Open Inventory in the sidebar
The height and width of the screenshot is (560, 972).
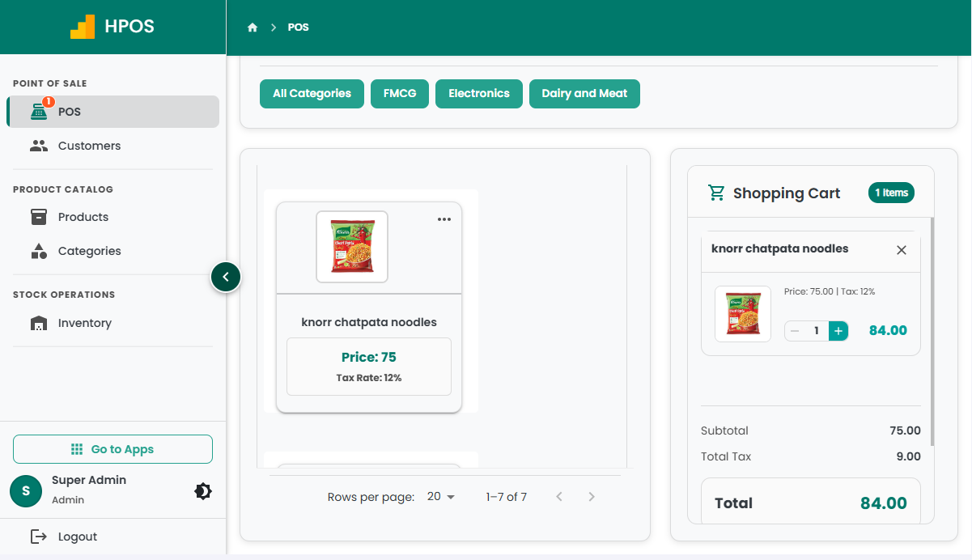point(113,323)
